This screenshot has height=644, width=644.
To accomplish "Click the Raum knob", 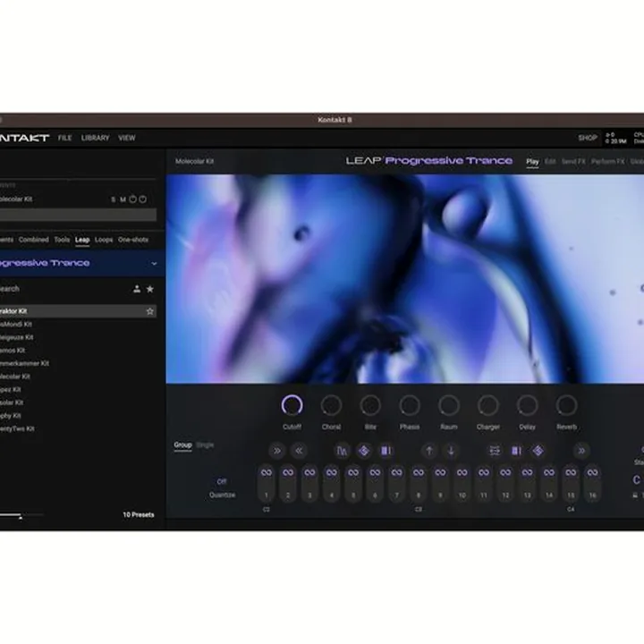I will point(449,405).
